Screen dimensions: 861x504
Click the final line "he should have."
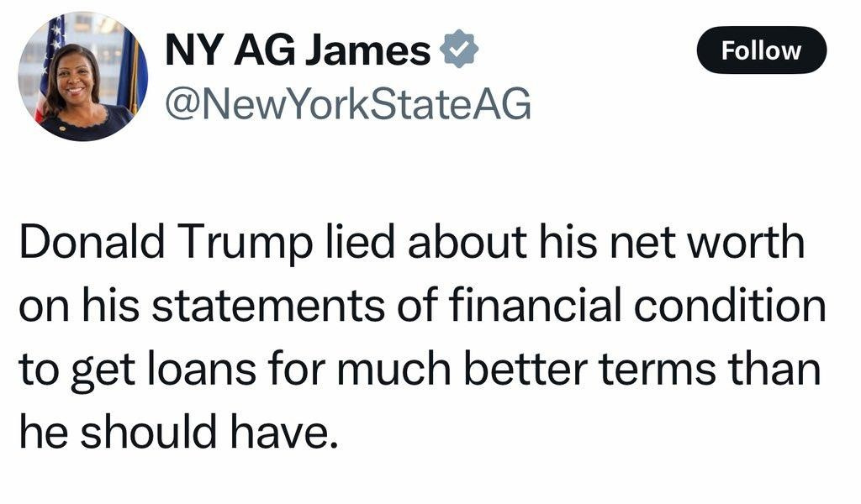point(178,433)
